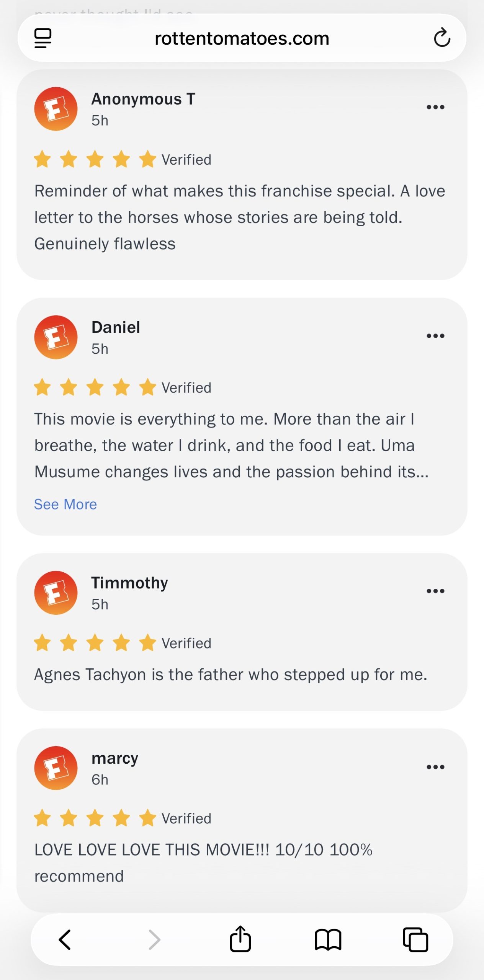Tap Timmothy's Fandango avatar icon

56,593
